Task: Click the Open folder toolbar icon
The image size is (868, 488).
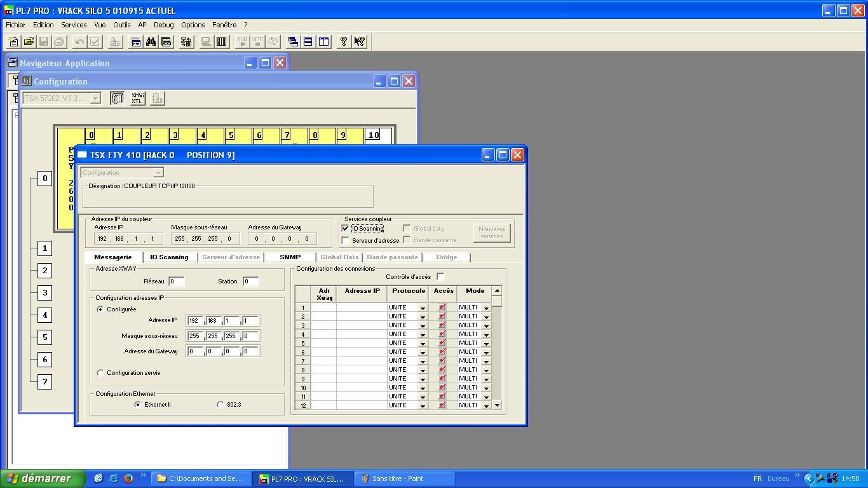Action: point(29,41)
